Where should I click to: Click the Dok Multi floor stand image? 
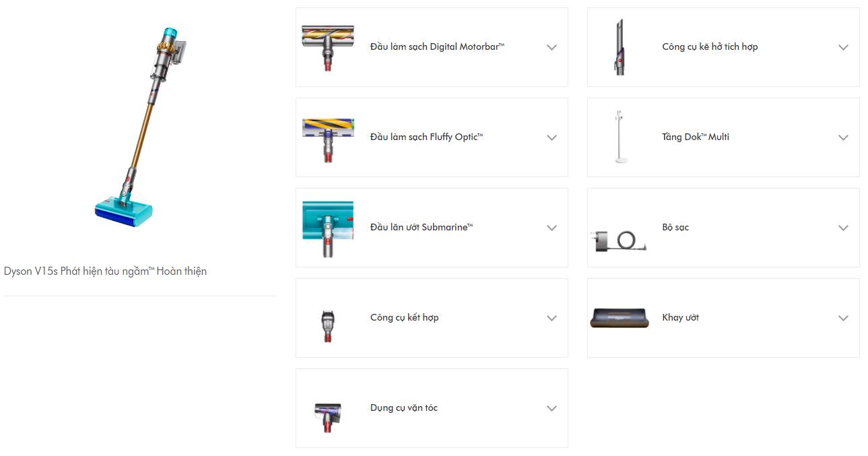pos(620,137)
